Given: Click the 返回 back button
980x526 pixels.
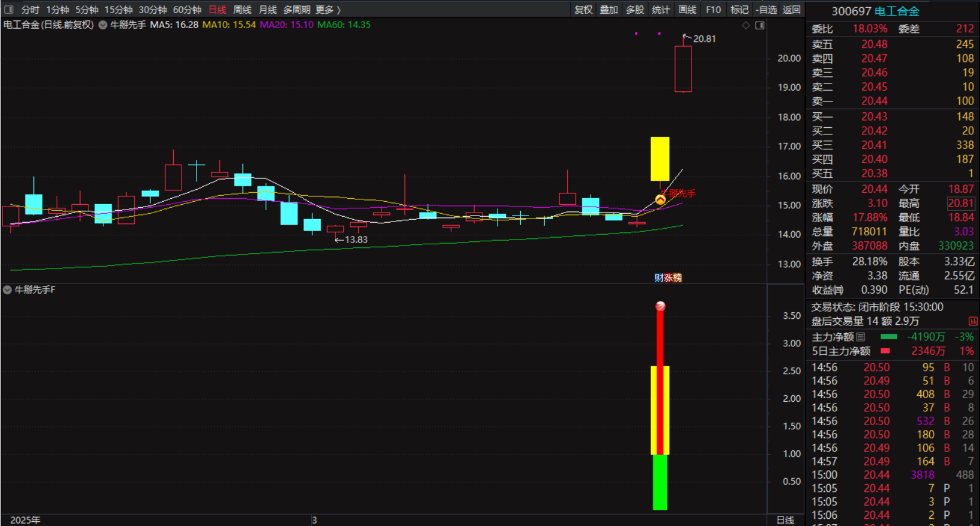Looking at the screenshot, I should [x=791, y=10].
